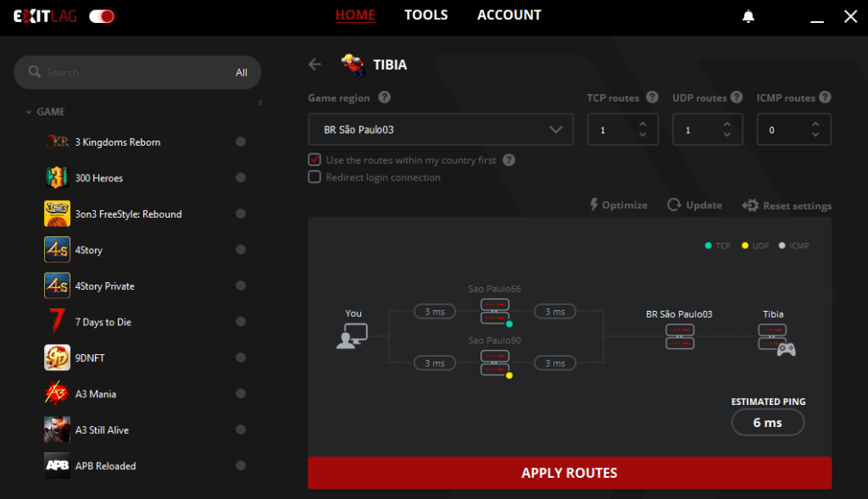Increase TCP routes value
The image size is (868, 499).
pyautogui.click(x=643, y=125)
